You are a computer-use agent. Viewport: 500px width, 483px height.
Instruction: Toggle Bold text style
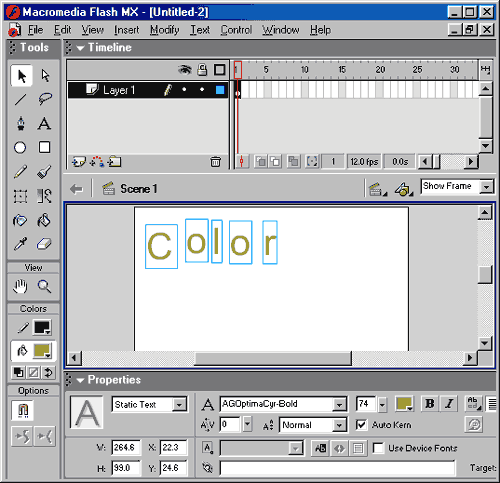pyautogui.click(x=430, y=404)
